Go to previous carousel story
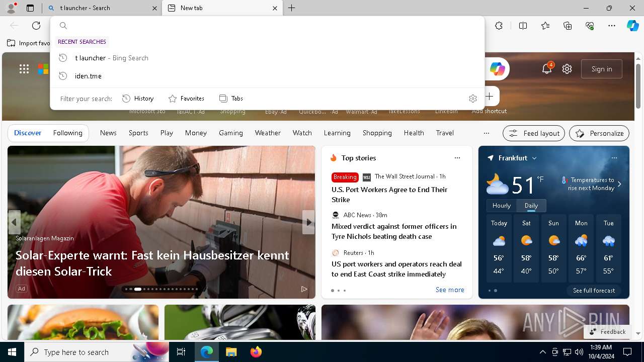This screenshot has height=362, width=644. (x=14, y=222)
